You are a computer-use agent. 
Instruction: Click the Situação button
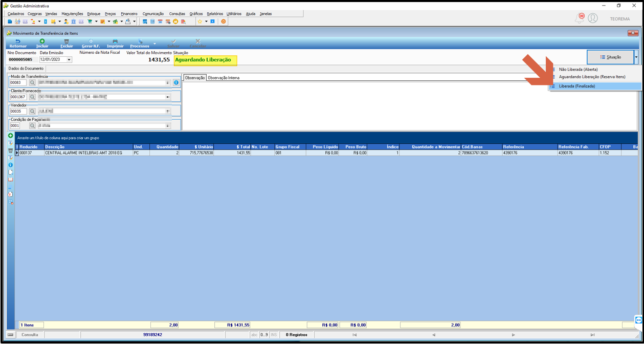coord(610,57)
